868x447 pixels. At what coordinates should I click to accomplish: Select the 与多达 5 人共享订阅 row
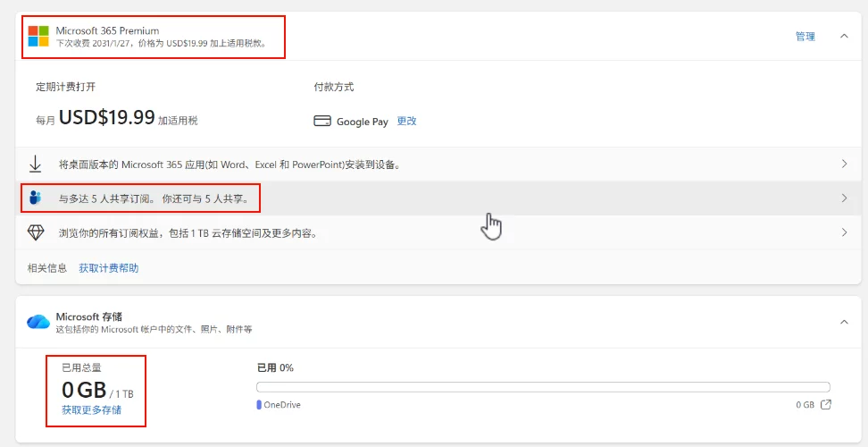click(x=154, y=198)
